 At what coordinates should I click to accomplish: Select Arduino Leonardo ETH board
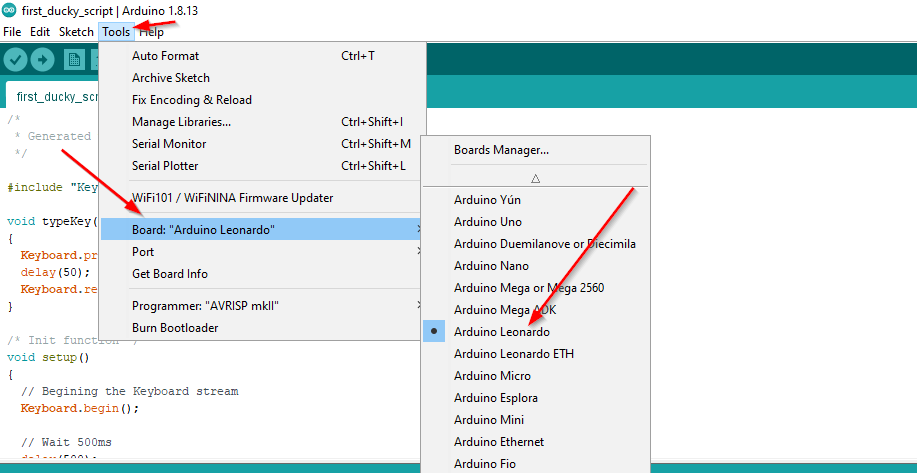coord(535,354)
